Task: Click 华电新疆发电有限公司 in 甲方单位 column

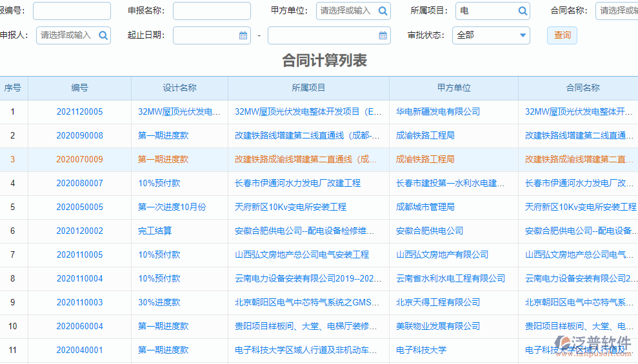Action: 438,112
